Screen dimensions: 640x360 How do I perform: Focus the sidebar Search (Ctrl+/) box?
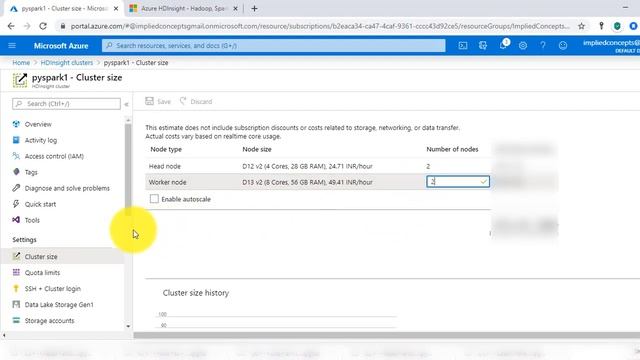click(67, 104)
